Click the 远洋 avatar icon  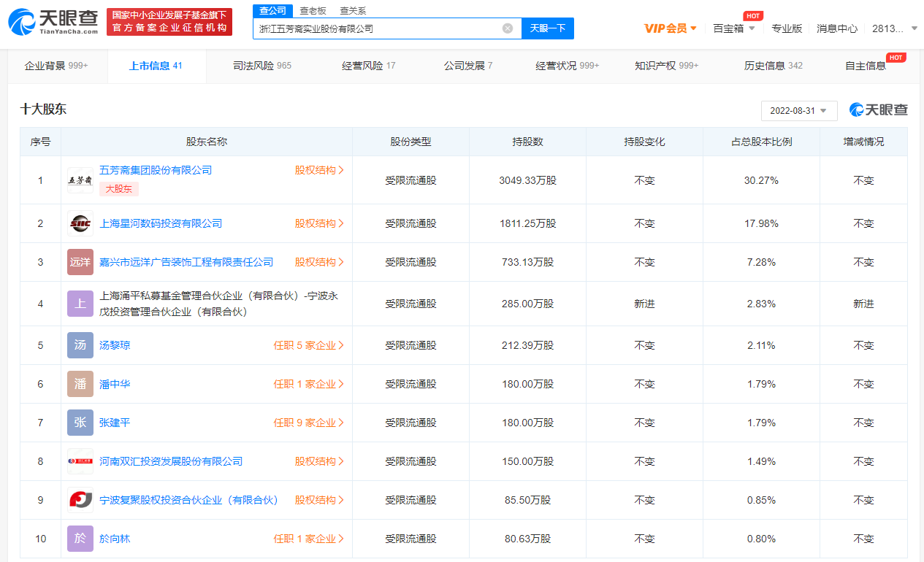80,262
